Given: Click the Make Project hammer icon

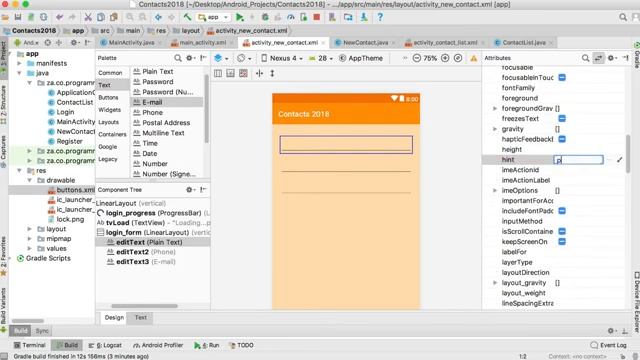Looking at the screenshot, I should coord(187,17).
